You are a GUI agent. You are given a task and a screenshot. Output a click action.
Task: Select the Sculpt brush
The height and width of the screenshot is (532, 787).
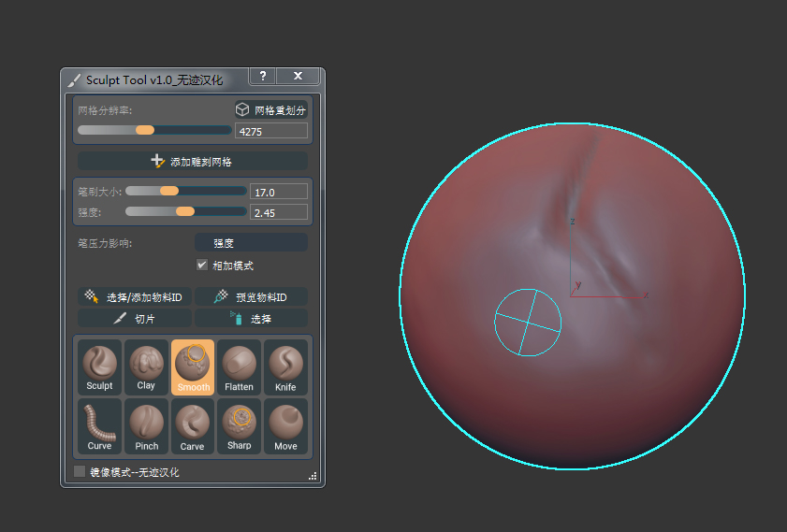[x=99, y=367]
